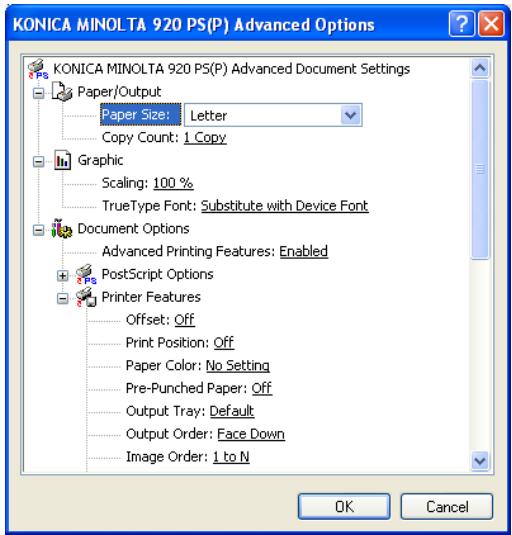512x535 pixels.
Task: Close the Advanced Options dialog
Action: click(491, 24)
